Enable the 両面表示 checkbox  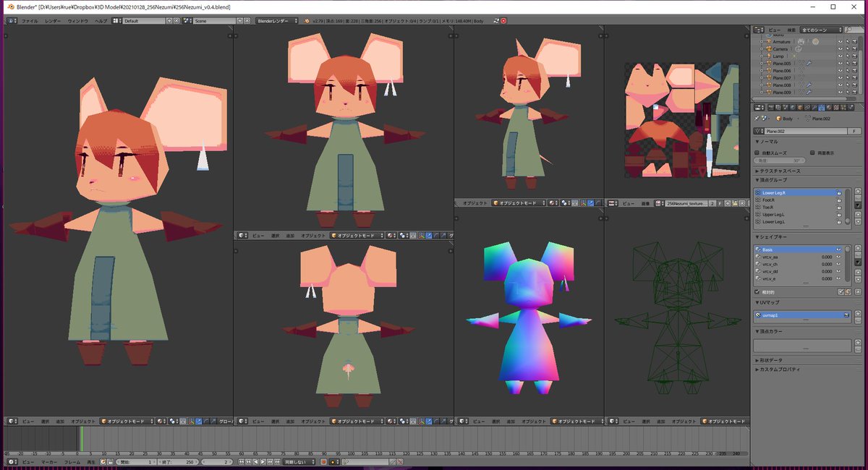click(813, 153)
